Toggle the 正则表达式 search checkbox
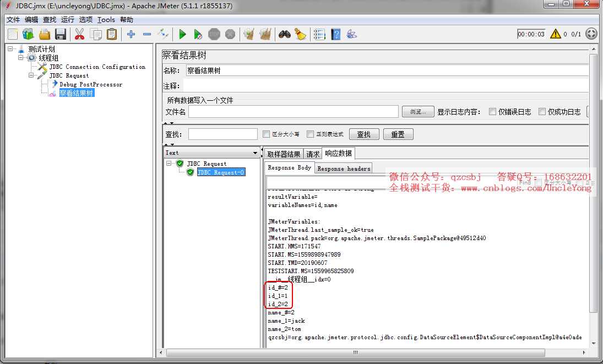This screenshot has width=603, height=364. click(x=311, y=134)
